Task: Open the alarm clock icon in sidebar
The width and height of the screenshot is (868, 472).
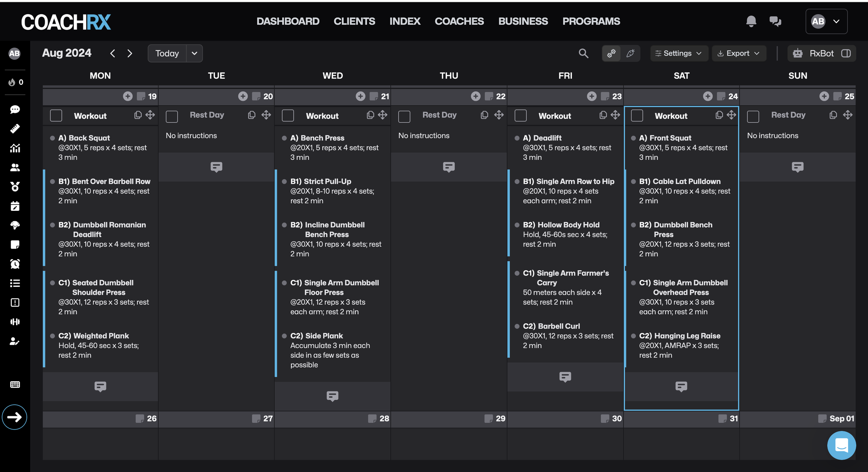Action: 15,264
